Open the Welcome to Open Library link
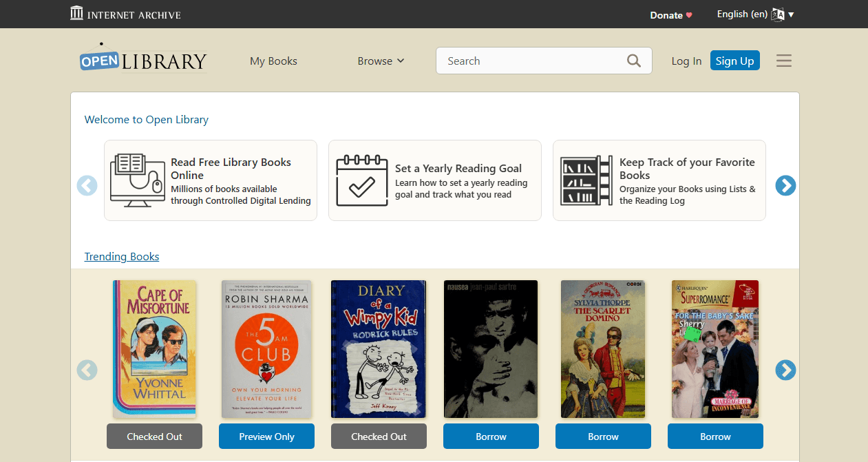Viewport: 868px width, 462px height. [x=146, y=119]
